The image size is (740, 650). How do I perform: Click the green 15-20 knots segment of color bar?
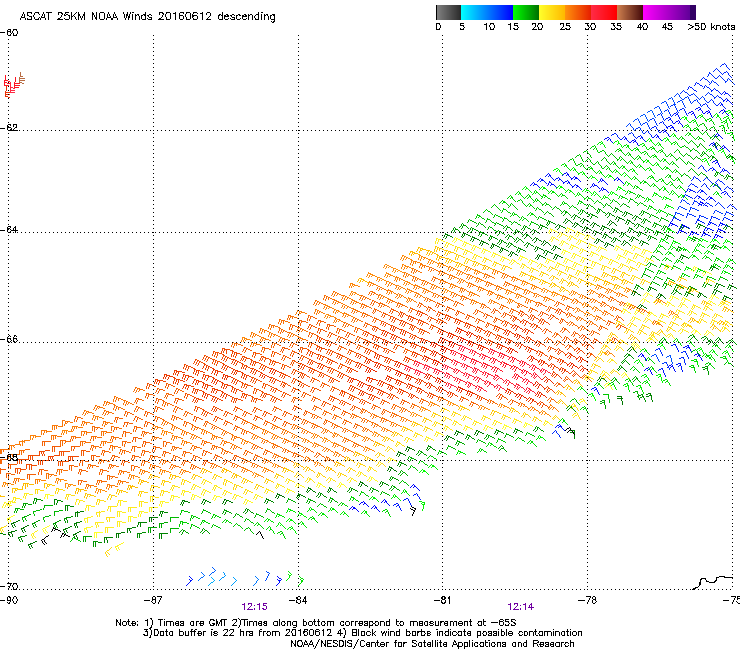coord(526,12)
